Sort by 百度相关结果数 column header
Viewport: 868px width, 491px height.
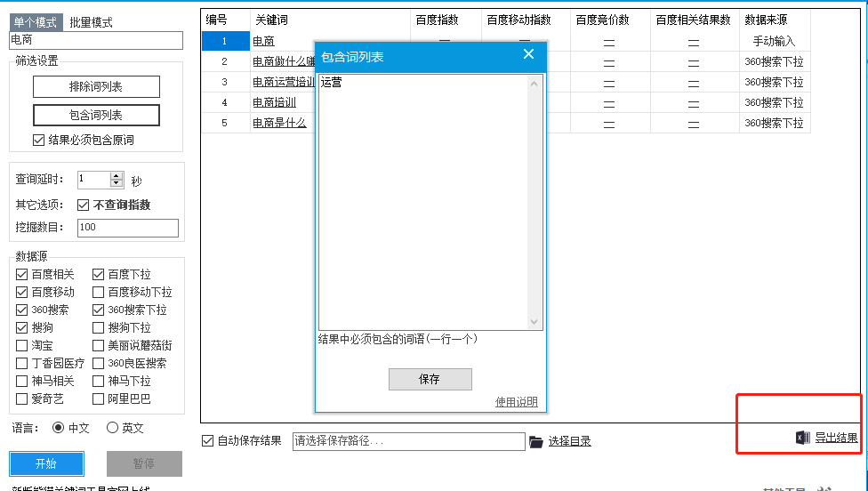coord(695,20)
